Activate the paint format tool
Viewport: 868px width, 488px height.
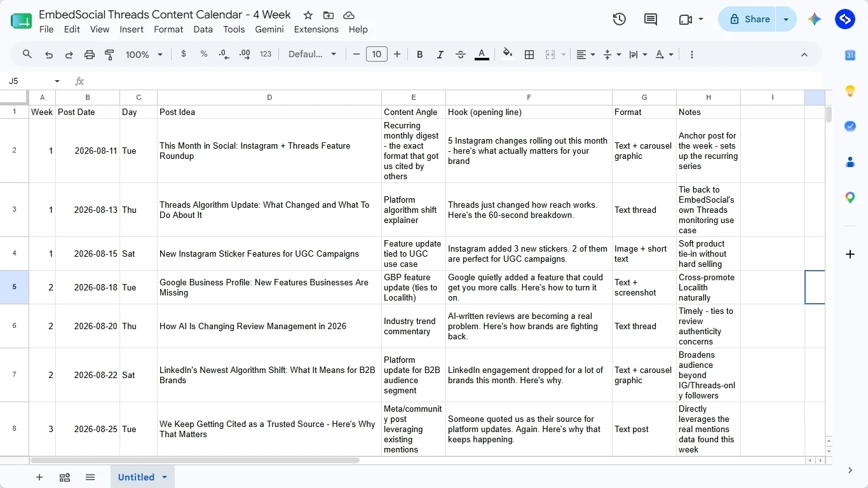[109, 55]
